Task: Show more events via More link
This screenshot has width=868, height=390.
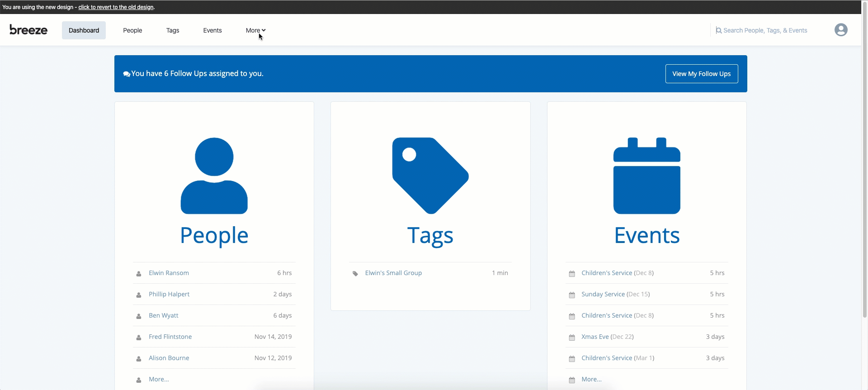Action: 592,379
